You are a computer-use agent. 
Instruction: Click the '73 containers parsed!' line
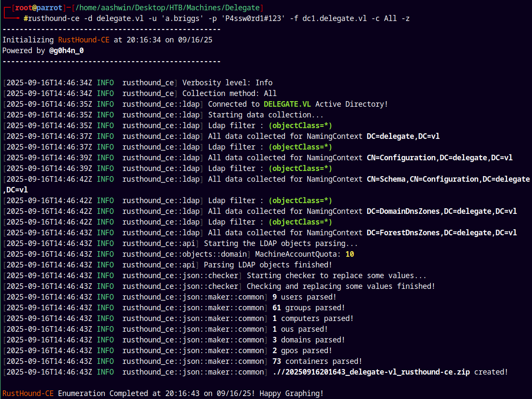[317, 361]
